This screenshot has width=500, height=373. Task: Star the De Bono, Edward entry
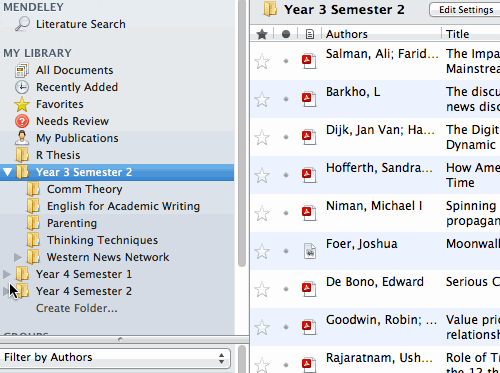[262, 289]
